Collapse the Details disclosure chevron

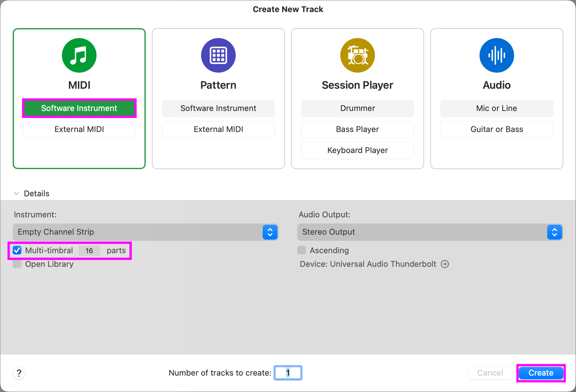click(x=16, y=194)
